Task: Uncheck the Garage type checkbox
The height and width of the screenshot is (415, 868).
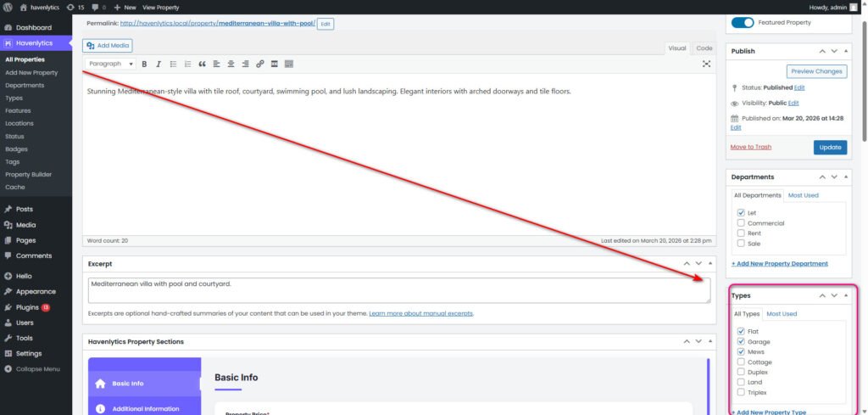Action: click(741, 342)
